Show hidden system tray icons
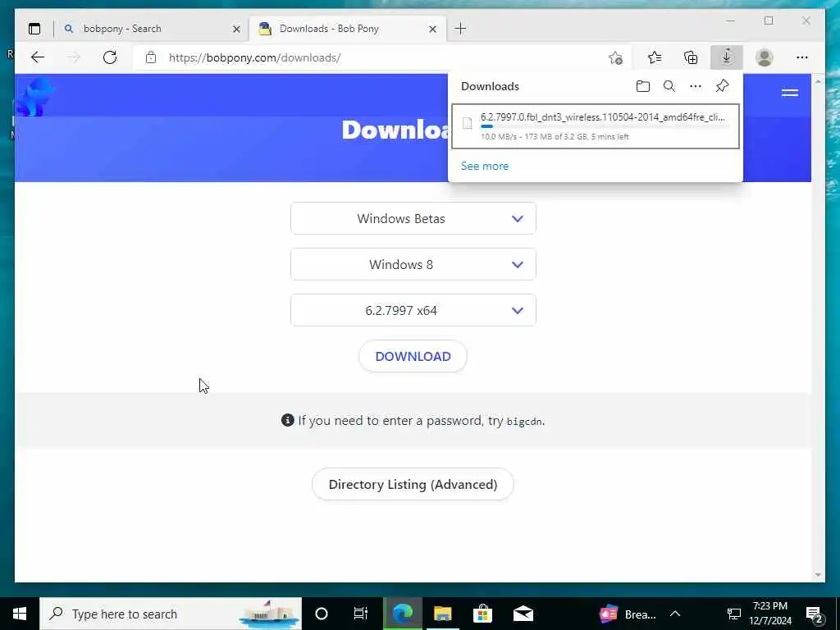Viewport: 840px width, 630px height. pos(675,614)
